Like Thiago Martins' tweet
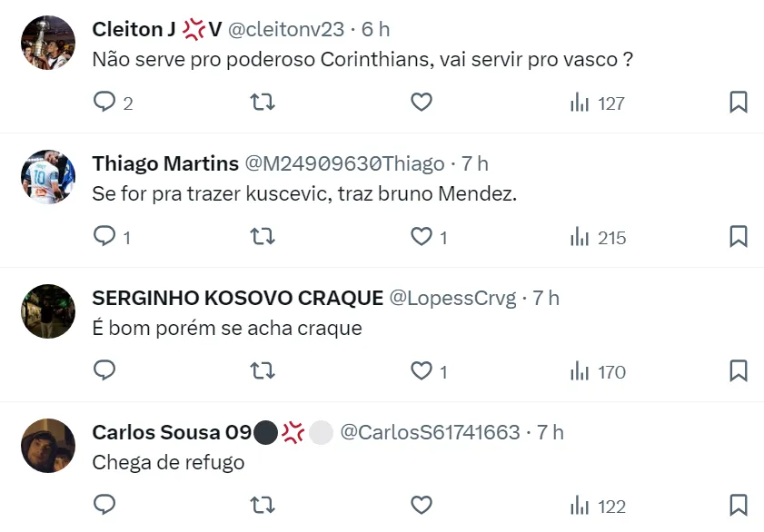The width and height of the screenshot is (764, 532). pos(422,237)
